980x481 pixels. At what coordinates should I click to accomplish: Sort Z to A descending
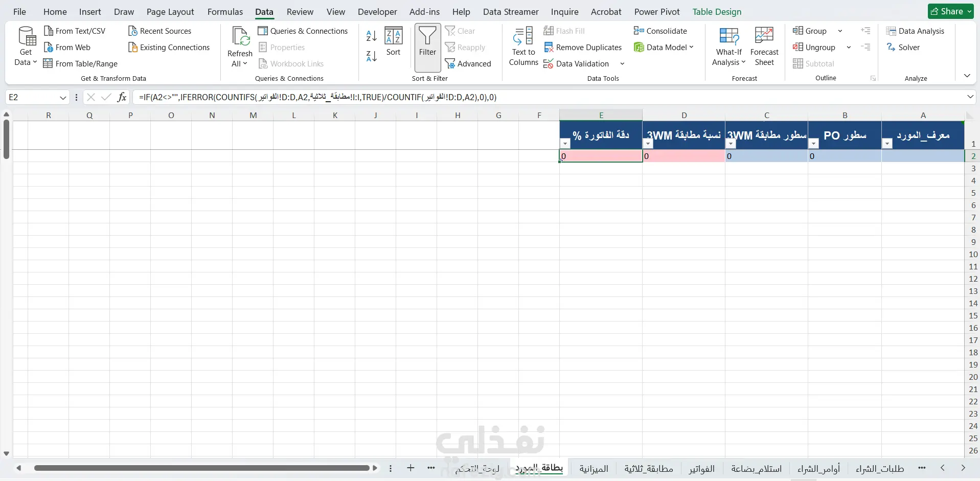pos(372,56)
